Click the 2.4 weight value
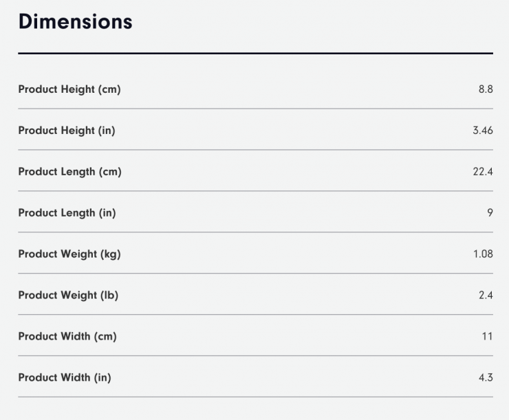Screen dimensions: 509x420 [486, 296]
